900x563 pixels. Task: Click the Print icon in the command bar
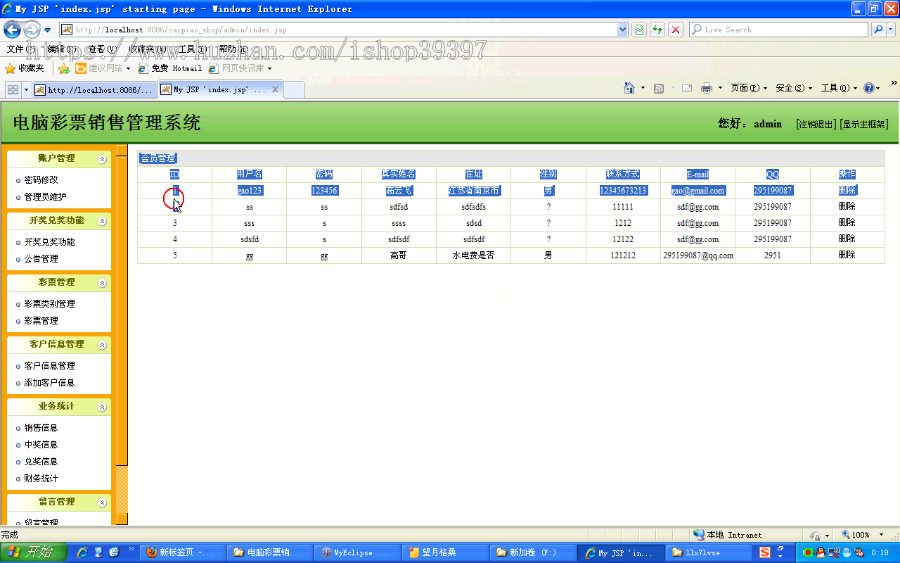(x=706, y=88)
